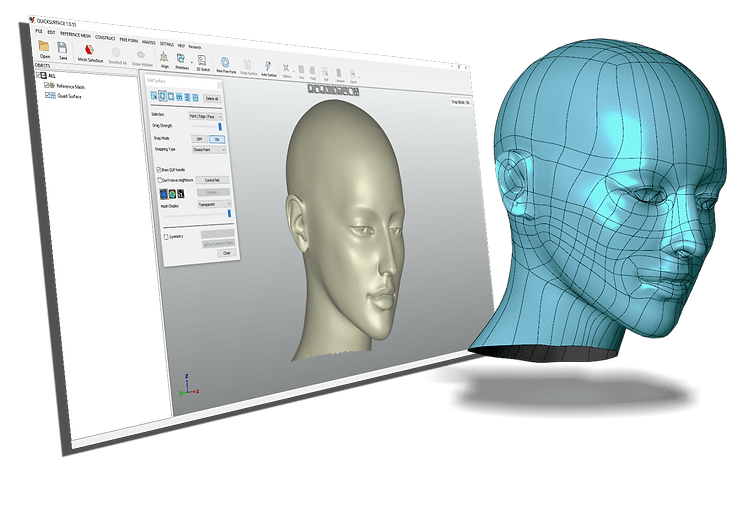Open the REFERENCE MESH menu
This screenshot has height=508, width=750.
[x=75, y=34]
